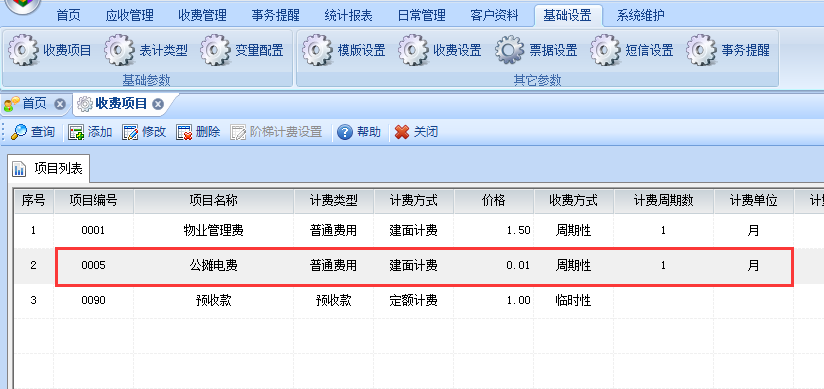824x389 pixels.
Task: Open the 事务提醒 ribbon menu tab
Action: 275,16
